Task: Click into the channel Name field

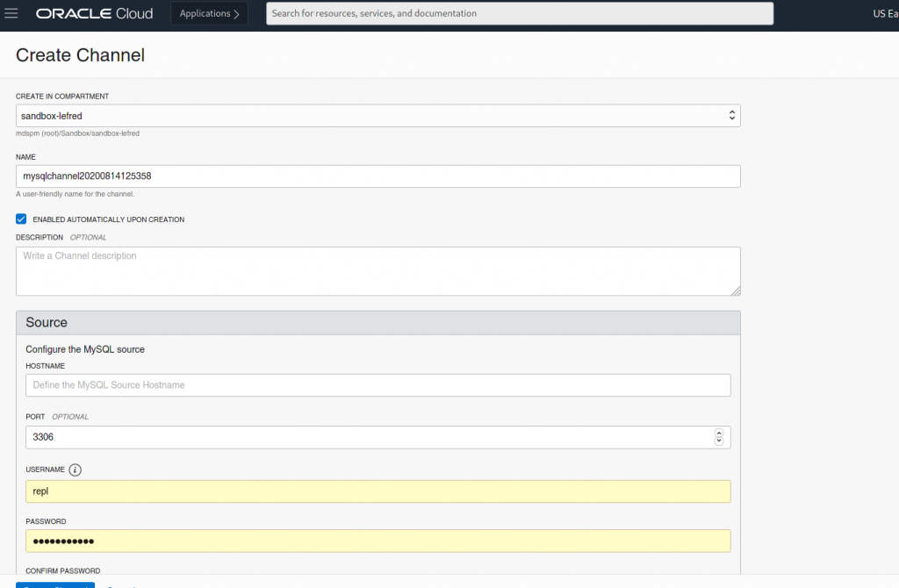Action: click(x=378, y=176)
